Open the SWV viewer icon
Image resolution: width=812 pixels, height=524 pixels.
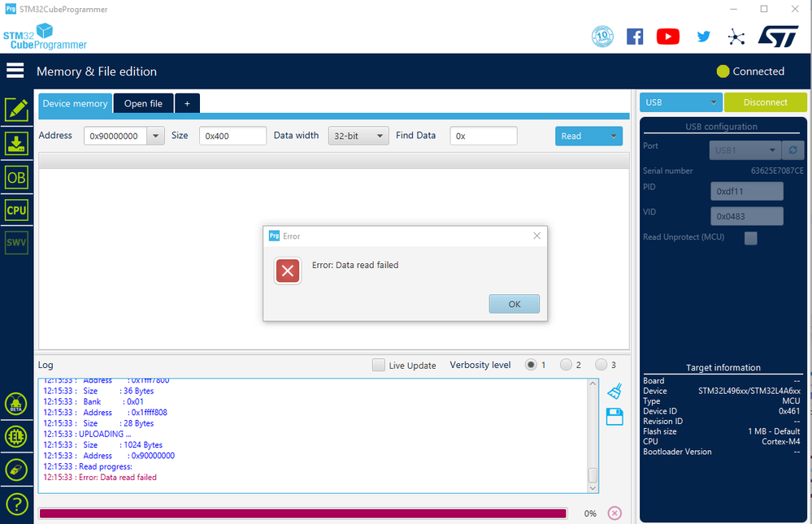tap(16, 242)
